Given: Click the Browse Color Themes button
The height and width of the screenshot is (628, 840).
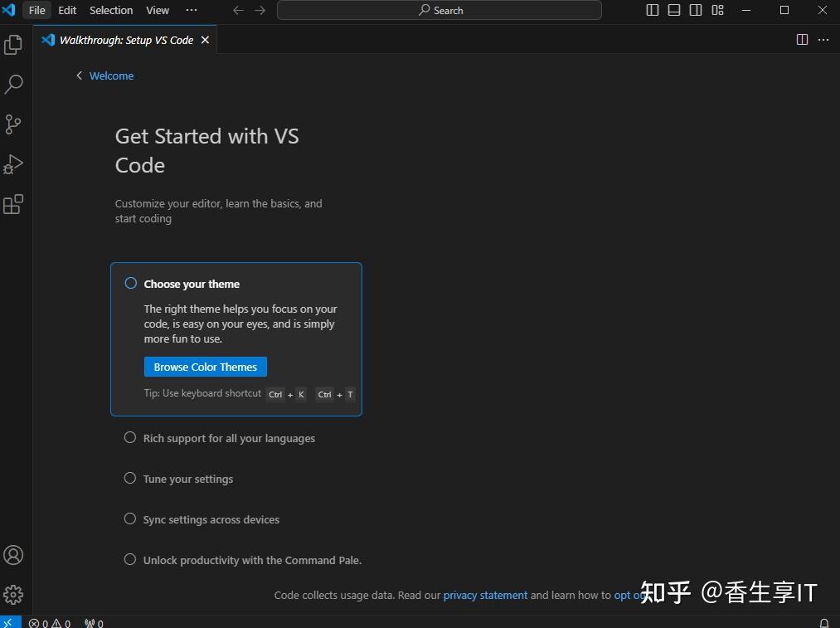Looking at the screenshot, I should point(205,367).
